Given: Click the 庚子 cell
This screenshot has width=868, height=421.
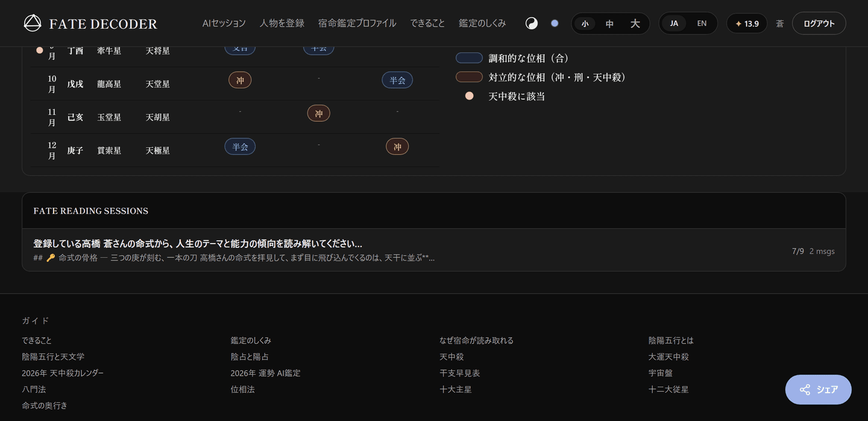Looking at the screenshot, I should coord(75,150).
